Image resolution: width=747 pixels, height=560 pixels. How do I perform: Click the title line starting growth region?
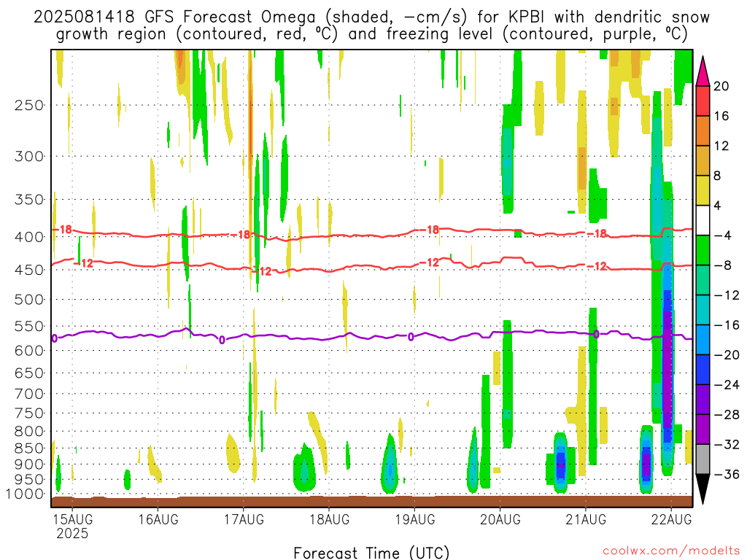pos(371,34)
